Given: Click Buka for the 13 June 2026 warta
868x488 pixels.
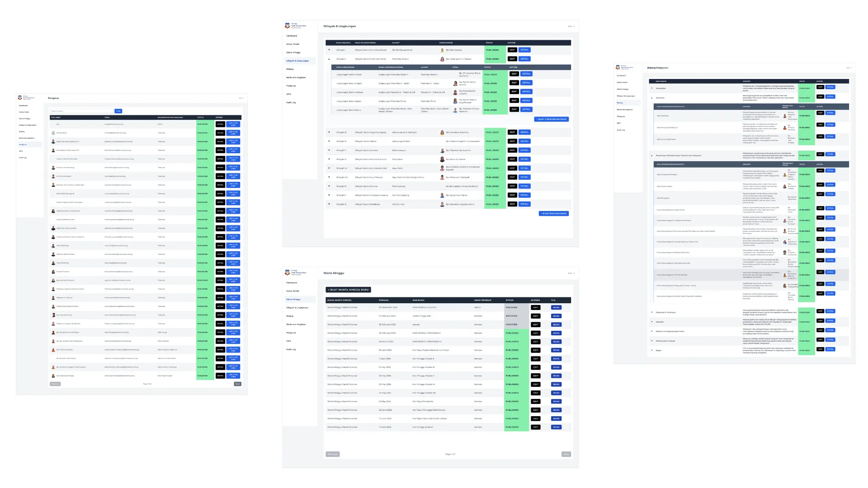Looking at the screenshot, I should point(556,427).
